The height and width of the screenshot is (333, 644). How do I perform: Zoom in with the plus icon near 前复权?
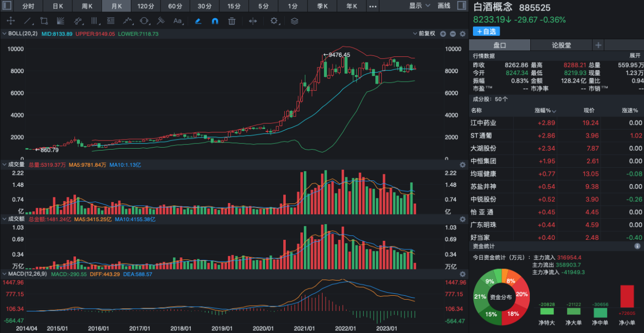[x=443, y=34]
